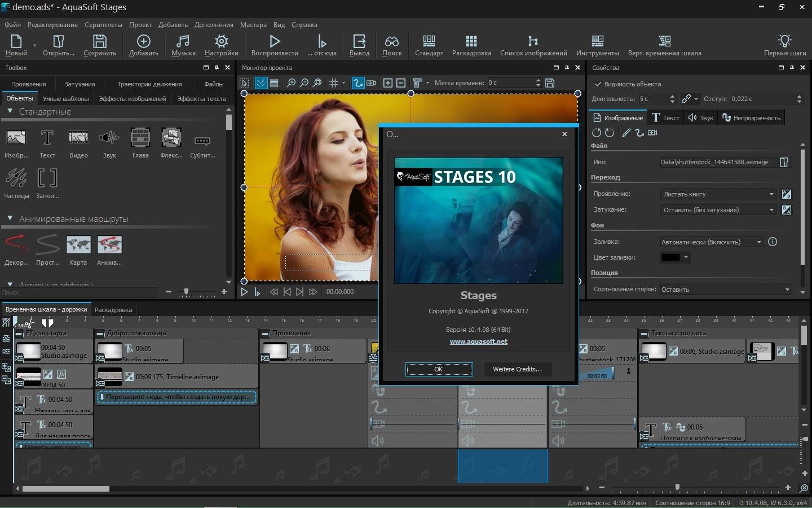Toggle motion path mode in monitor toolbar
The height and width of the screenshot is (508, 812).
[x=358, y=83]
